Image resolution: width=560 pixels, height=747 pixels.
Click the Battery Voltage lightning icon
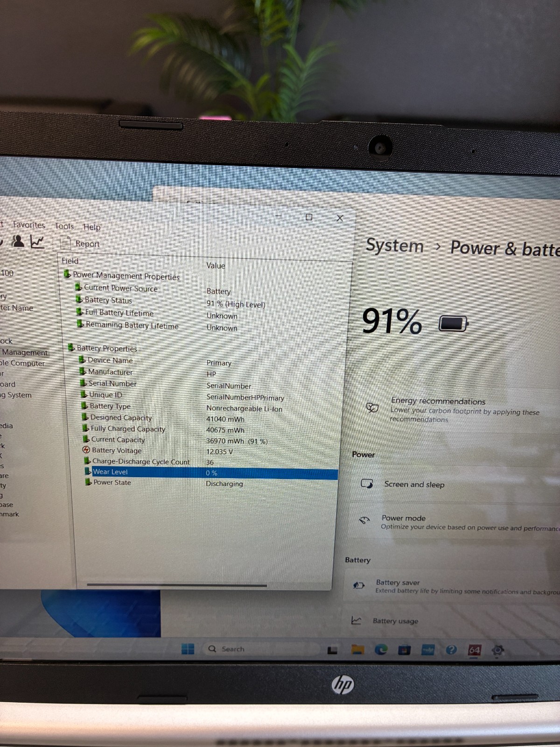tap(86, 450)
